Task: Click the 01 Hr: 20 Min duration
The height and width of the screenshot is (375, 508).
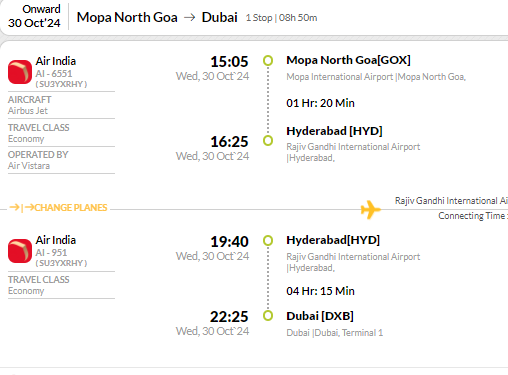Action: click(x=320, y=103)
